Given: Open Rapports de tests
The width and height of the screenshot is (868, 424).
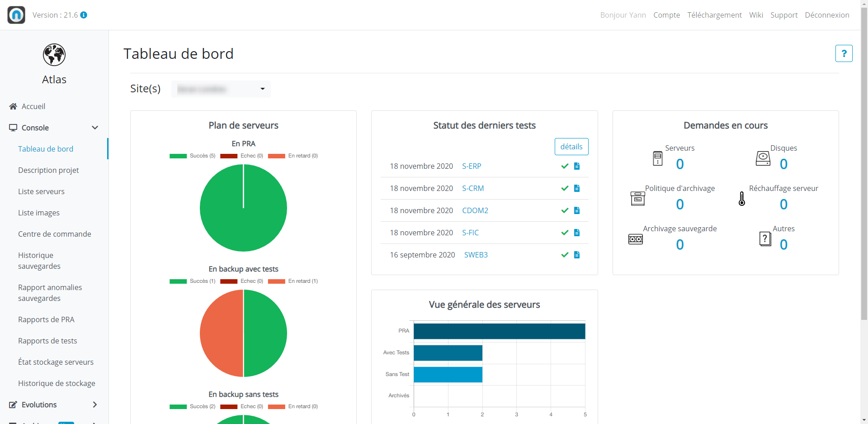Looking at the screenshot, I should (47, 341).
